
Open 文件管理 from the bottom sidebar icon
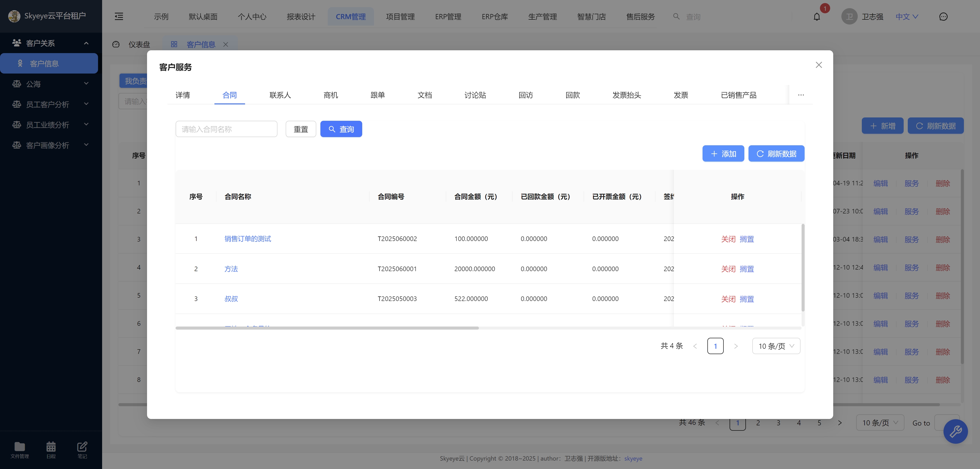tap(19, 449)
